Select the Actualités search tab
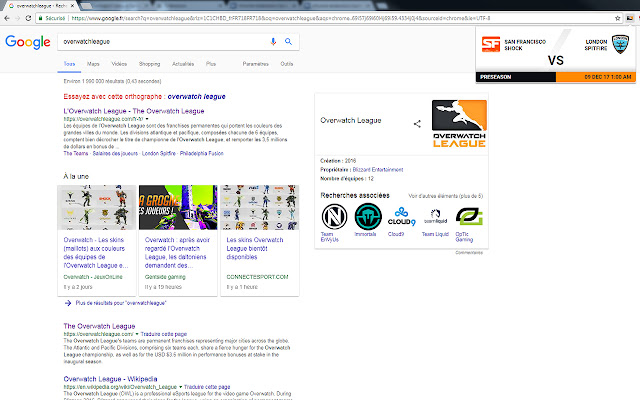640x400 pixels. pyautogui.click(x=183, y=64)
